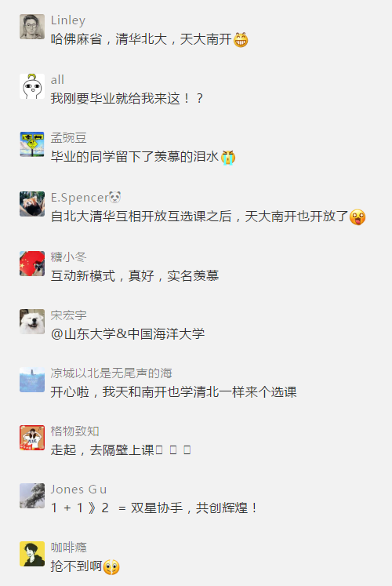Open the username Linley

pos(68,20)
